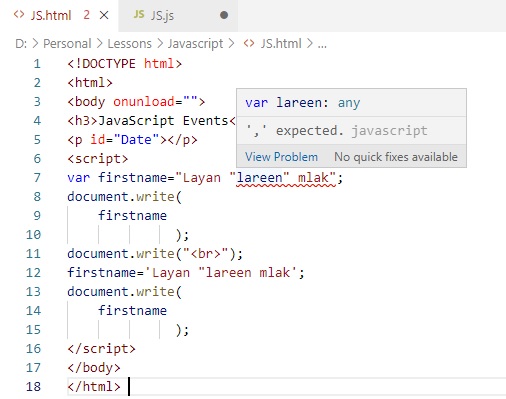This screenshot has height=399, width=506.
Task: Click the D: drive breadcrumb
Action: 21,44
